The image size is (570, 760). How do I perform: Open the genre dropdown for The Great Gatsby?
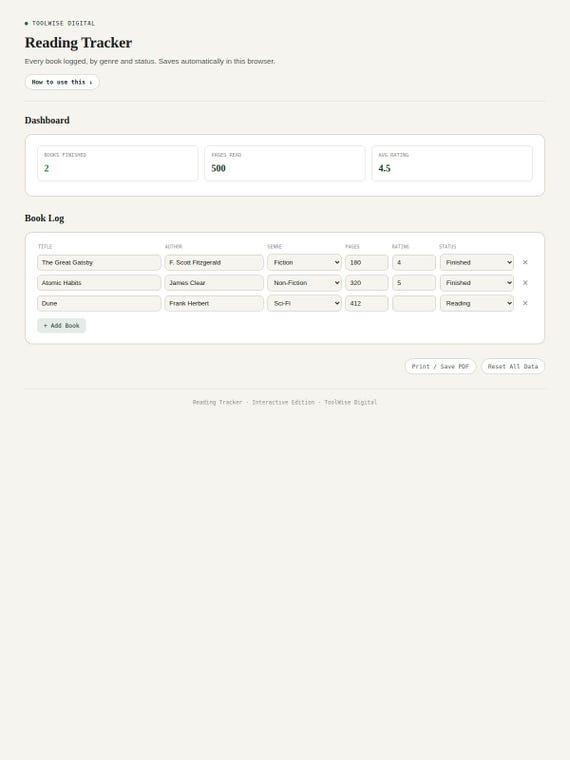pos(304,262)
